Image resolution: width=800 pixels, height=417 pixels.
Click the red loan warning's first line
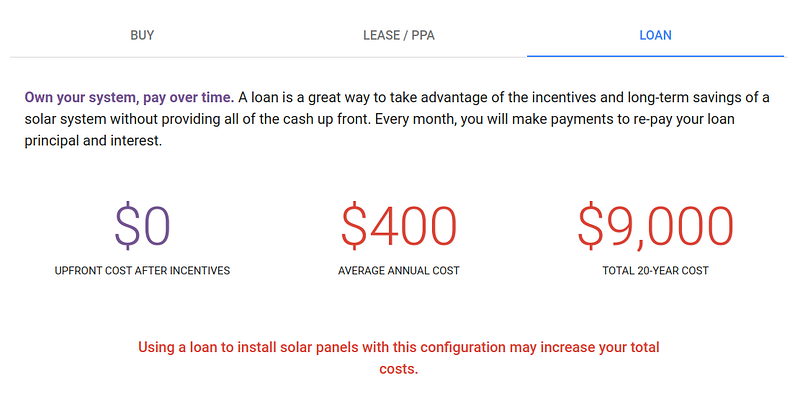click(399, 348)
